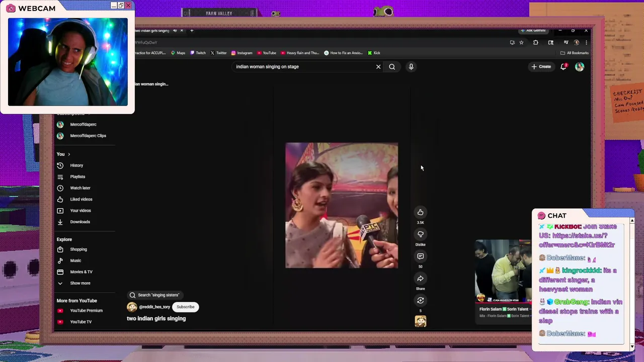Open the Mercoffdaperc Clips subscription
The height and width of the screenshot is (362, 644).
pyautogui.click(x=88, y=136)
